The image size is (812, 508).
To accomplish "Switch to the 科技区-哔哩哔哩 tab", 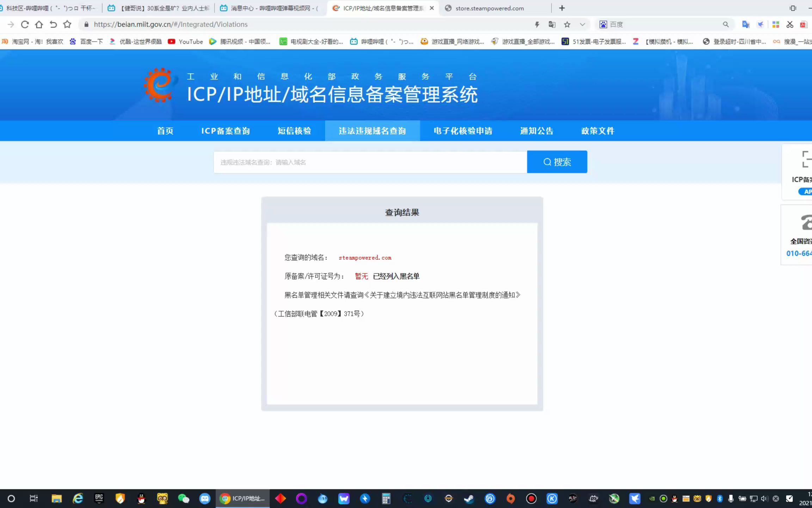I will [x=49, y=8].
